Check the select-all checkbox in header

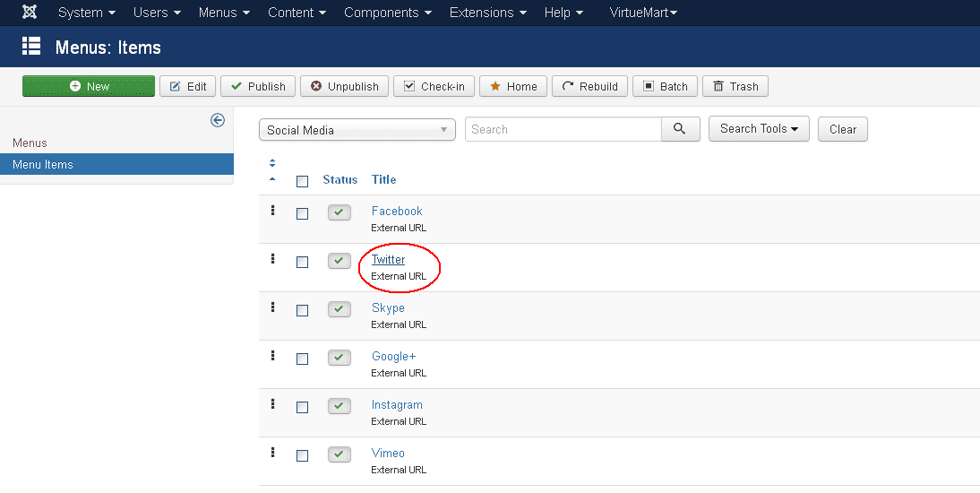click(x=303, y=181)
